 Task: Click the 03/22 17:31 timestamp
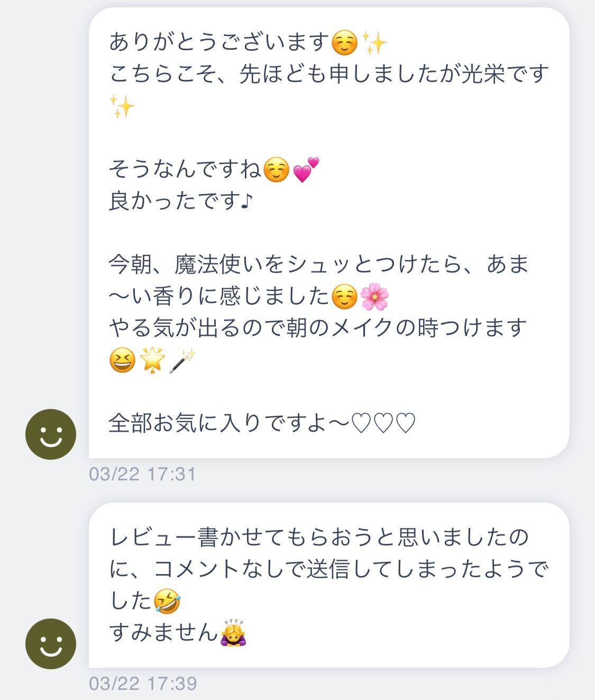[142, 474]
